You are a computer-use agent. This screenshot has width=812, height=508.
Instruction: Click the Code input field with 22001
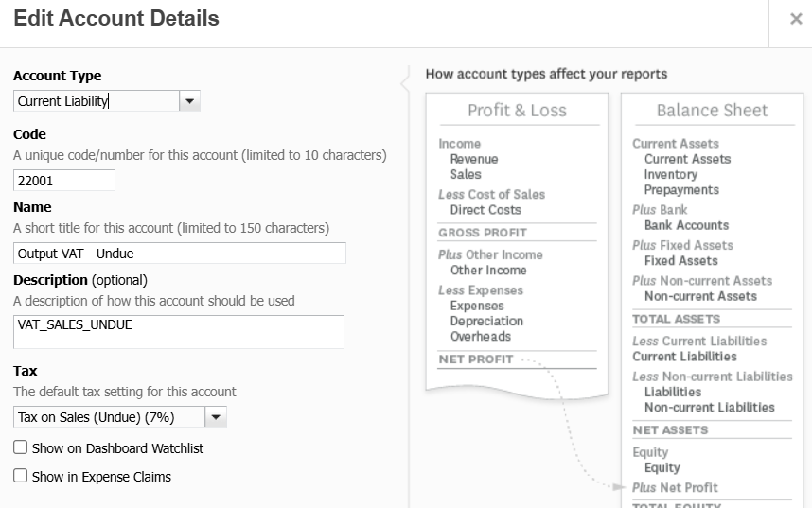(x=63, y=180)
